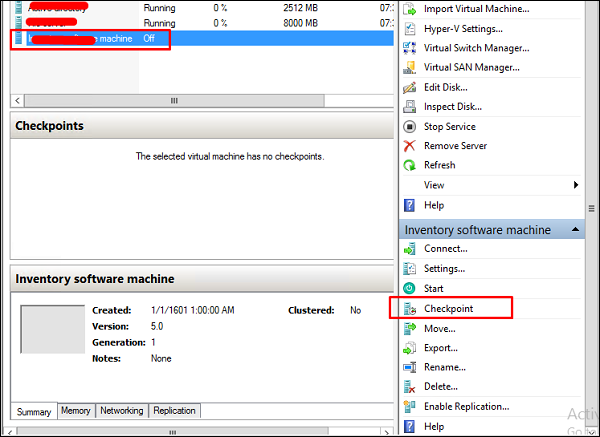This screenshot has width=600, height=437.
Task: Click the Enable Replication icon
Action: click(409, 406)
